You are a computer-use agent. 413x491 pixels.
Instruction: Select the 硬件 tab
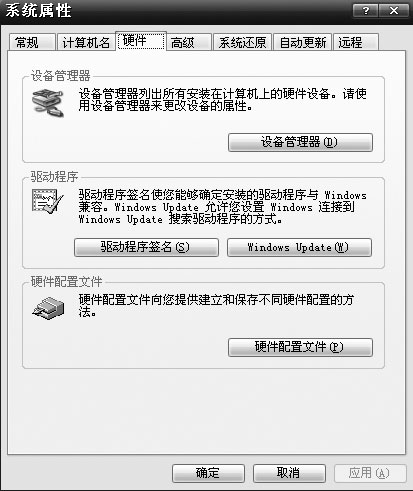[x=141, y=41]
